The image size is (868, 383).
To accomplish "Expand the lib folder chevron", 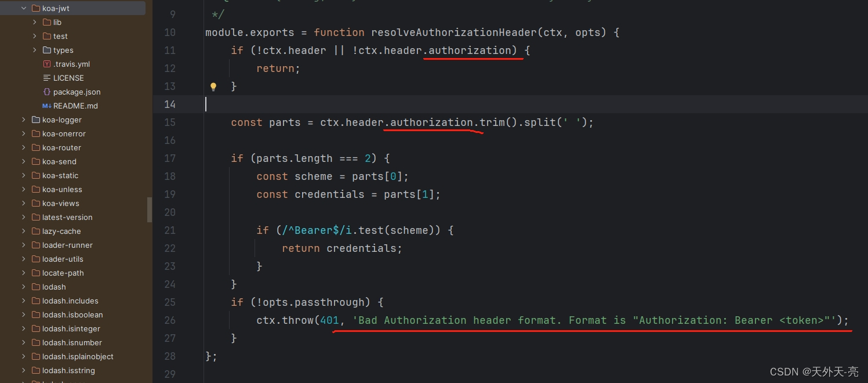I will (x=35, y=22).
